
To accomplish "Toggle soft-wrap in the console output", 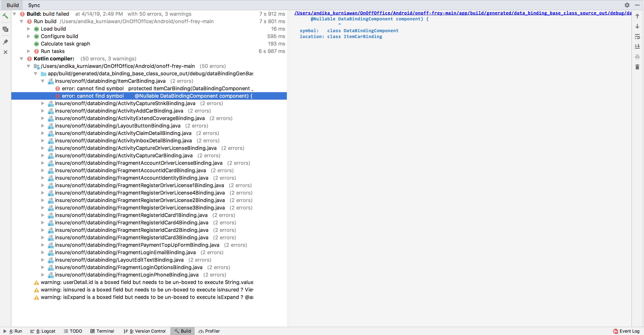I will [x=637, y=36].
